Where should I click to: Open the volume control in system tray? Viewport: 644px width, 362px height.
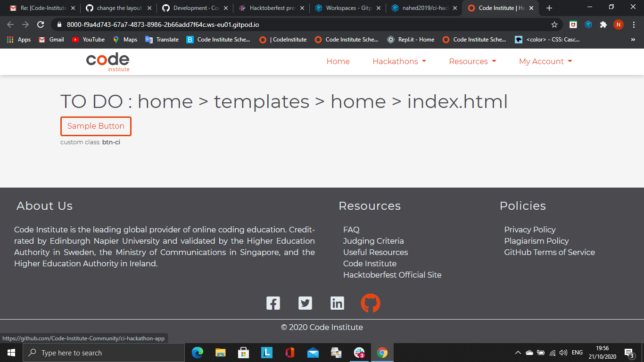pos(563,353)
